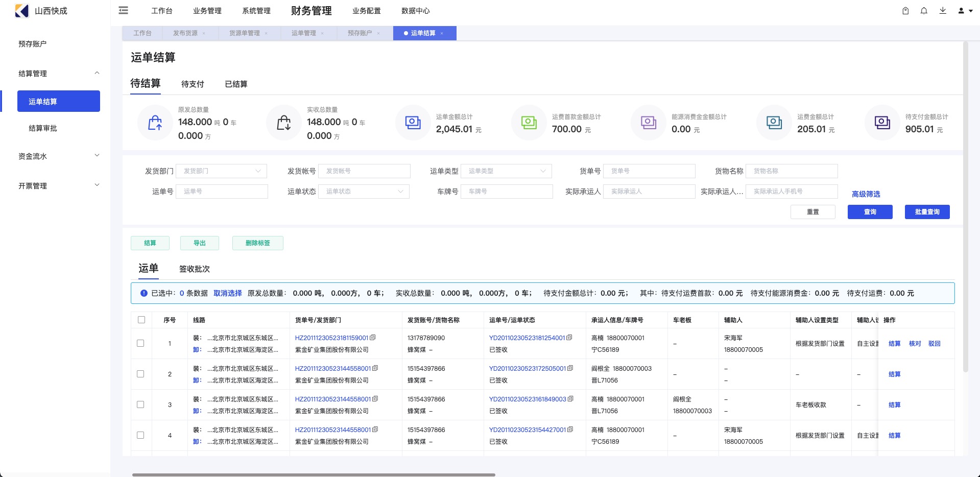
Task: Click the 查询 button
Action: point(870,212)
